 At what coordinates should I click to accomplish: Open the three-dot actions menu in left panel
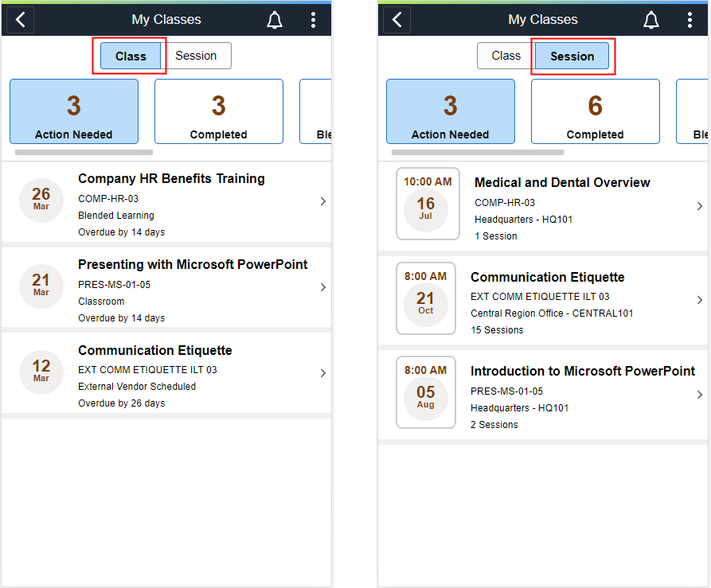pos(313,20)
